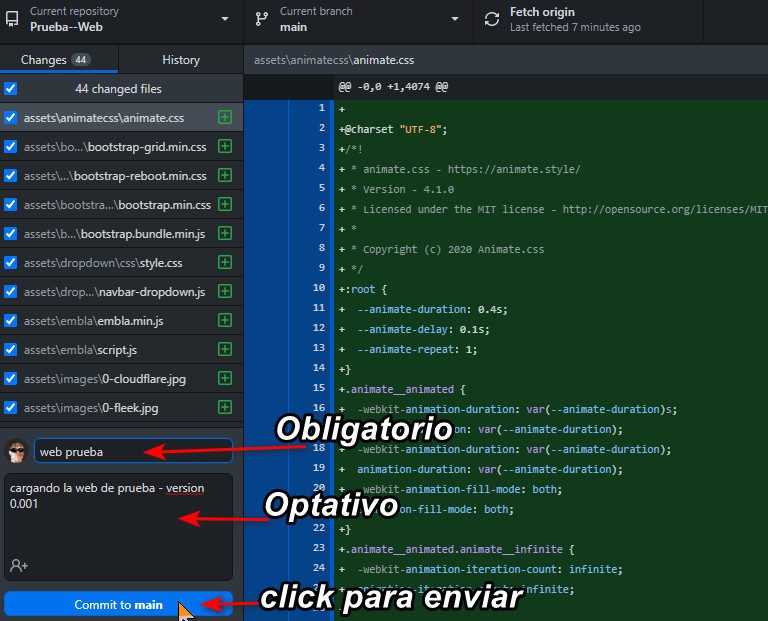Uncheck the embla.min.js checkbox
Viewport: 768px width, 621px height.
10,320
